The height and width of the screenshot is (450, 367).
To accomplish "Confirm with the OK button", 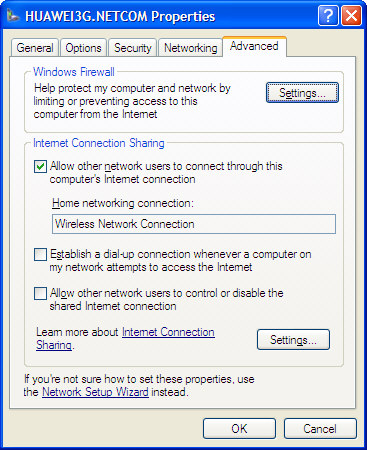I will 239,428.
